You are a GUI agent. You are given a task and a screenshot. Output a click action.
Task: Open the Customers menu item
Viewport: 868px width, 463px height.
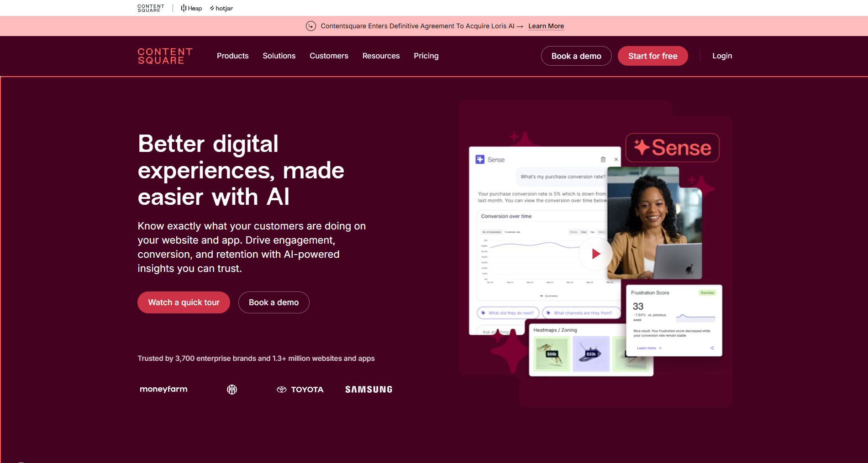(x=329, y=56)
